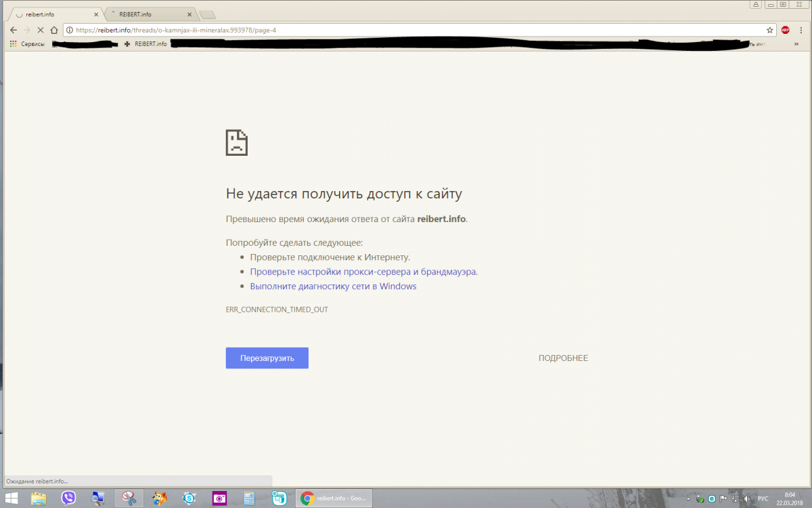Click the browser back arrow

(13, 30)
